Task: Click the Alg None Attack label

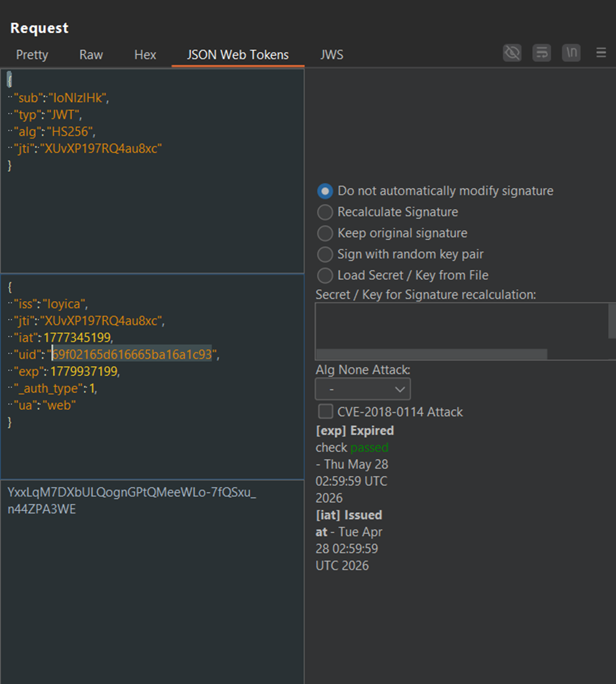Action: pos(362,370)
